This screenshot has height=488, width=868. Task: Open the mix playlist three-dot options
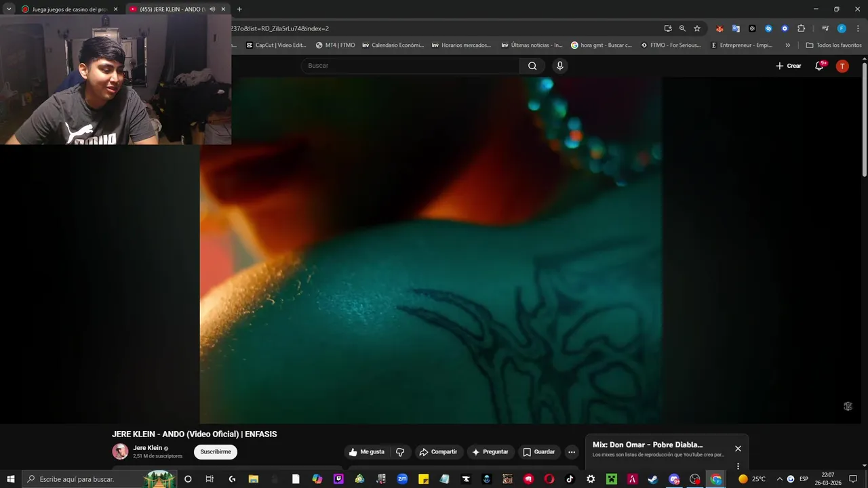click(738, 466)
